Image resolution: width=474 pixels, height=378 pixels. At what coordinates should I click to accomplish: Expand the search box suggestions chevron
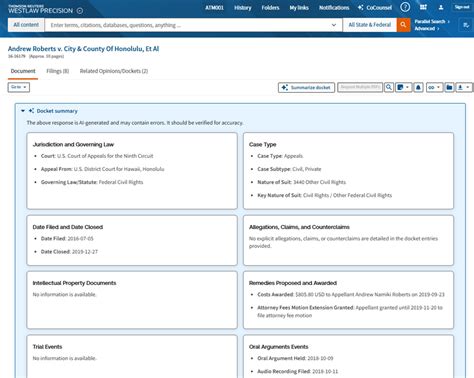[334, 25]
